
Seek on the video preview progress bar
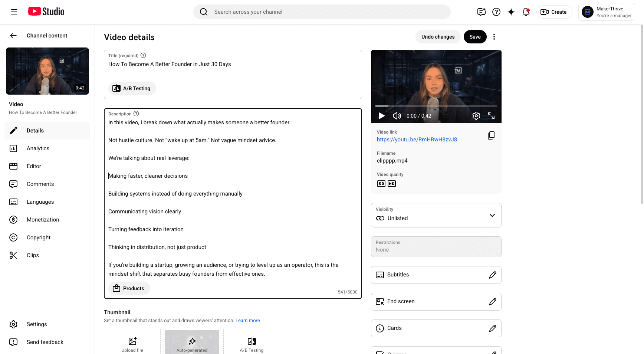pos(436,106)
